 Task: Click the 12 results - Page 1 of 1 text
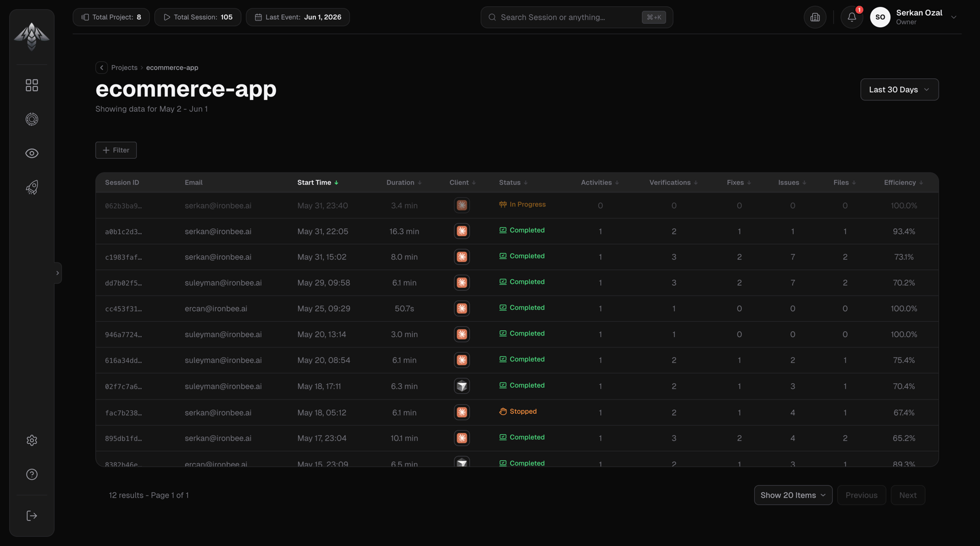(149, 495)
